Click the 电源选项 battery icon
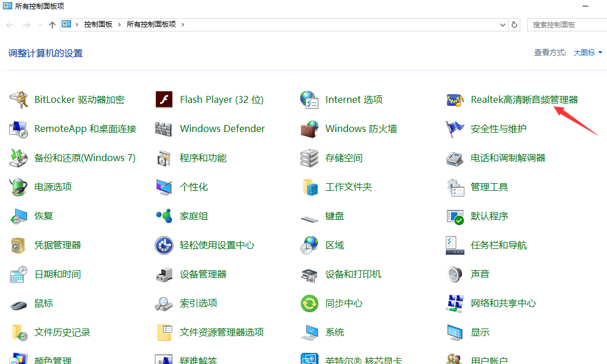This screenshot has height=364, width=607. coord(18,187)
